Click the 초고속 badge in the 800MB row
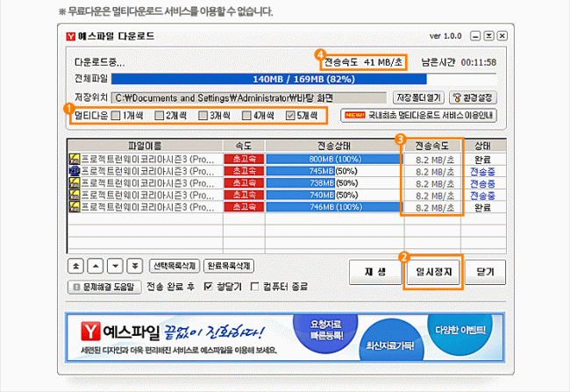The height and width of the screenshot is (392, 570). tap(244, 159)
